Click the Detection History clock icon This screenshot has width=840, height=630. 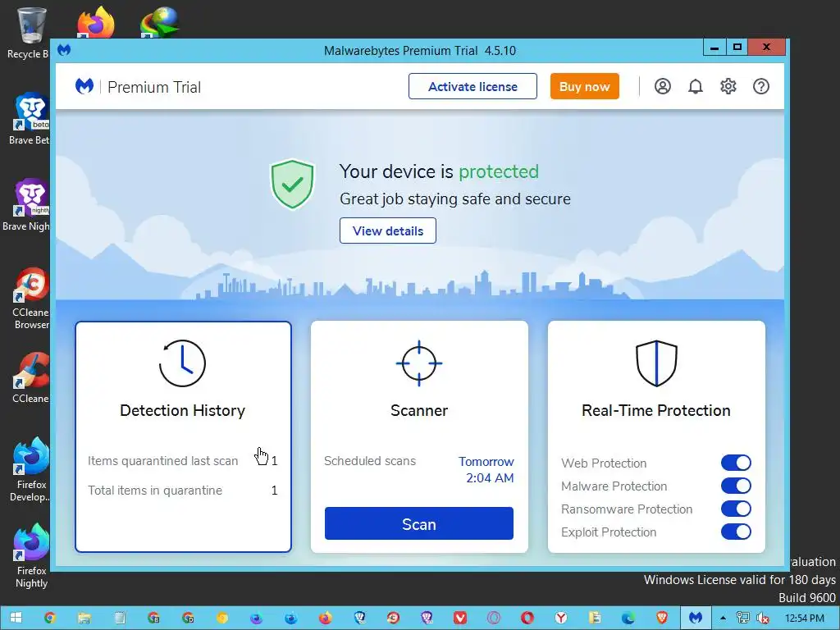tap(182, 363)
